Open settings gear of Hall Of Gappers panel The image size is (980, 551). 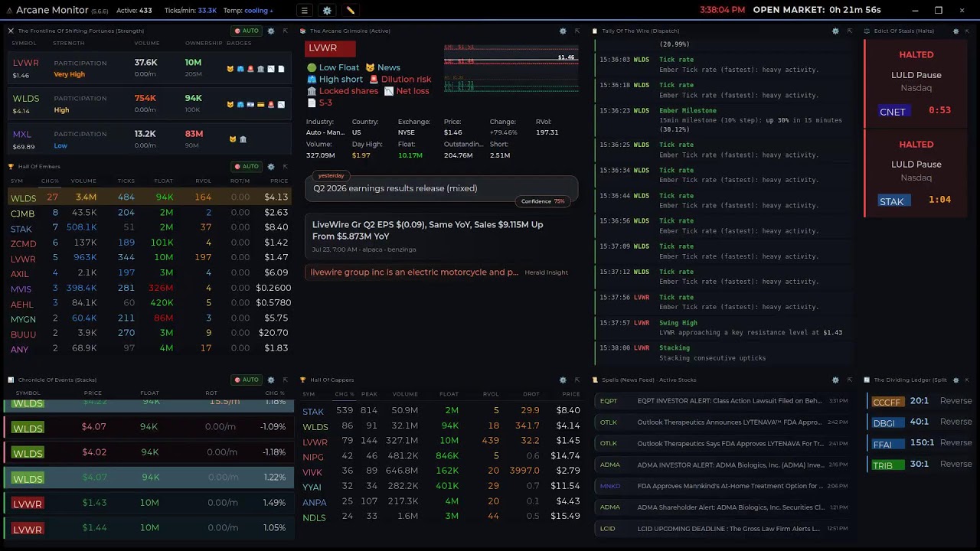click(x=563, y=380)
